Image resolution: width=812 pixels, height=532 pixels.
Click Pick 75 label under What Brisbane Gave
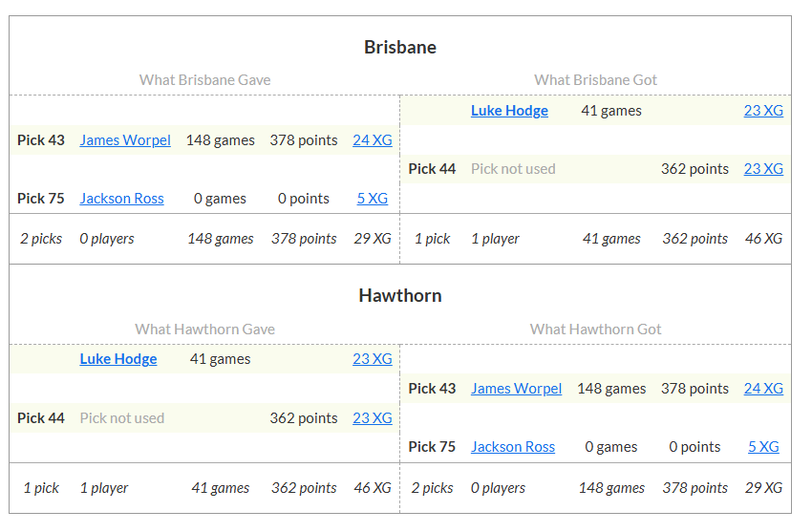point(41,199)
